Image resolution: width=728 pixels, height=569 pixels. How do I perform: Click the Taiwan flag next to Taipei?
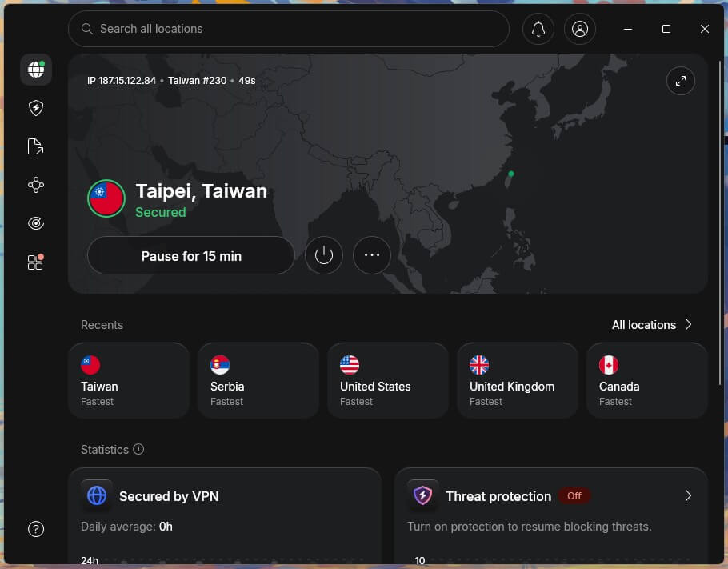(x=106, y=198)
